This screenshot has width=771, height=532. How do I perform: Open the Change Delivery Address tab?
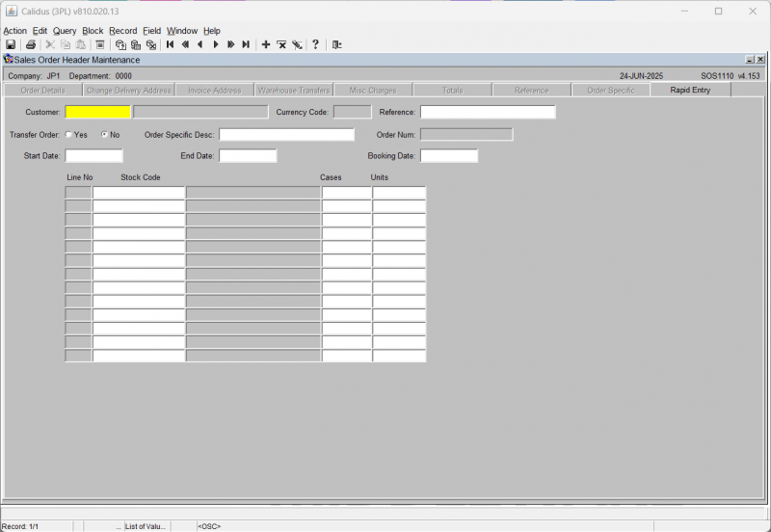click(x=128, y=91)
